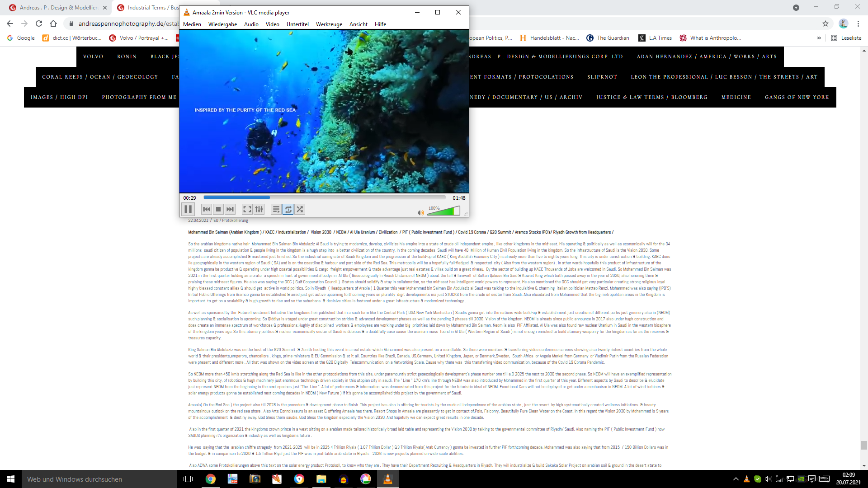
Task: Open the Ansicht menu in VLC
Action: 358,24
